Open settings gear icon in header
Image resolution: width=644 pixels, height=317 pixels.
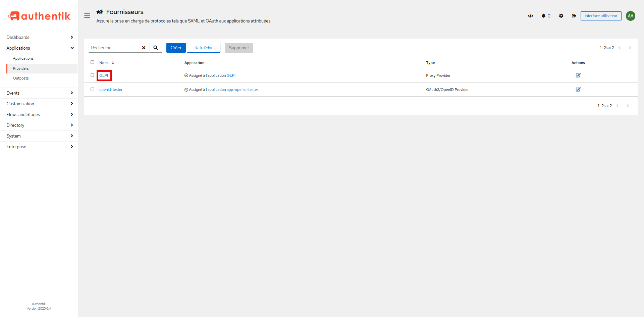tap(561, 16)
